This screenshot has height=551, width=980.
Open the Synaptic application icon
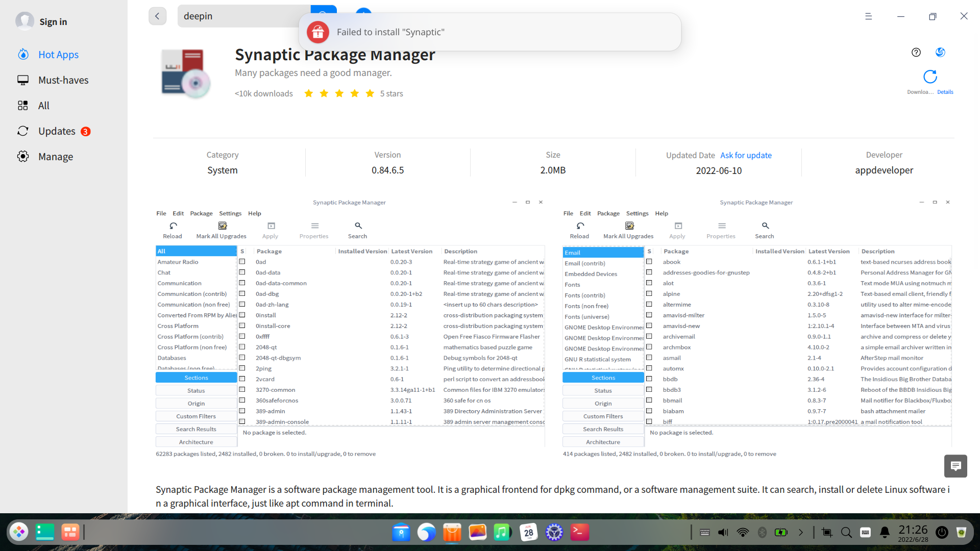[186, 74]
